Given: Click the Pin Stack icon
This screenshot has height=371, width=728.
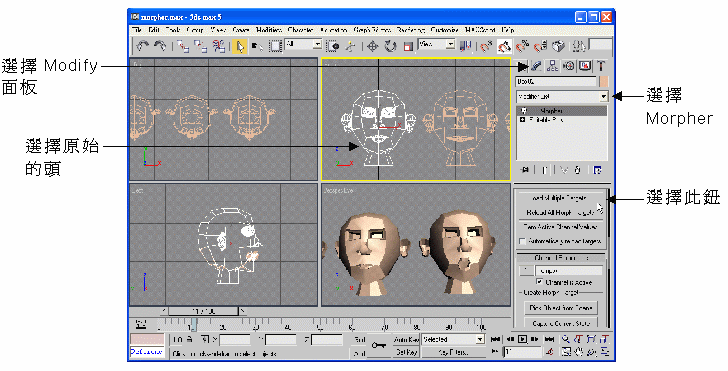Looking at the screenshot, I should [525, 170].
